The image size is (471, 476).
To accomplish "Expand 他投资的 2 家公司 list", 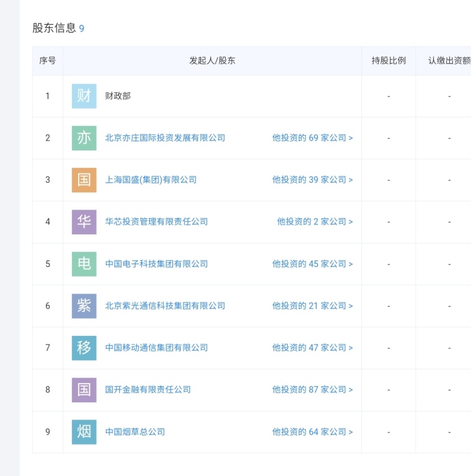I will (x=315, y=222).
